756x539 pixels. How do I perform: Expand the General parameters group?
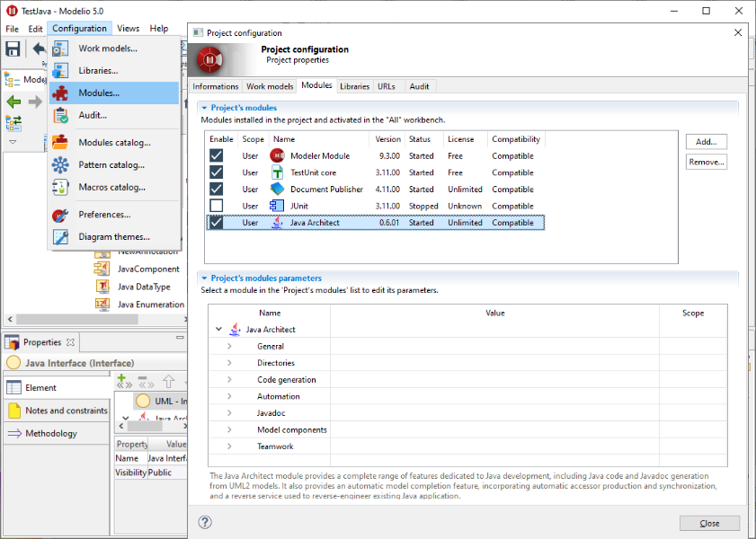click(x=229, y=347)
